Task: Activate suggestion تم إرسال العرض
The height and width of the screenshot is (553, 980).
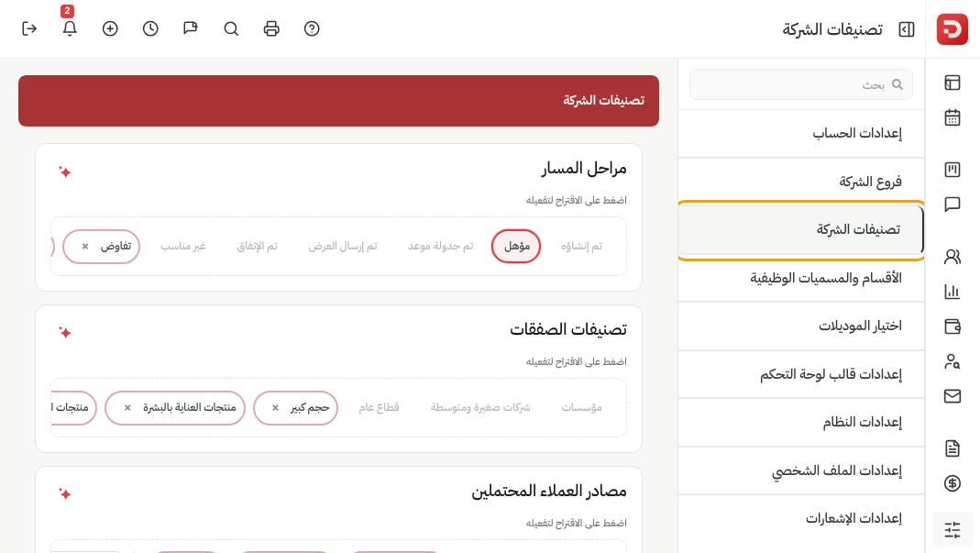Action: tap(343, 247)
